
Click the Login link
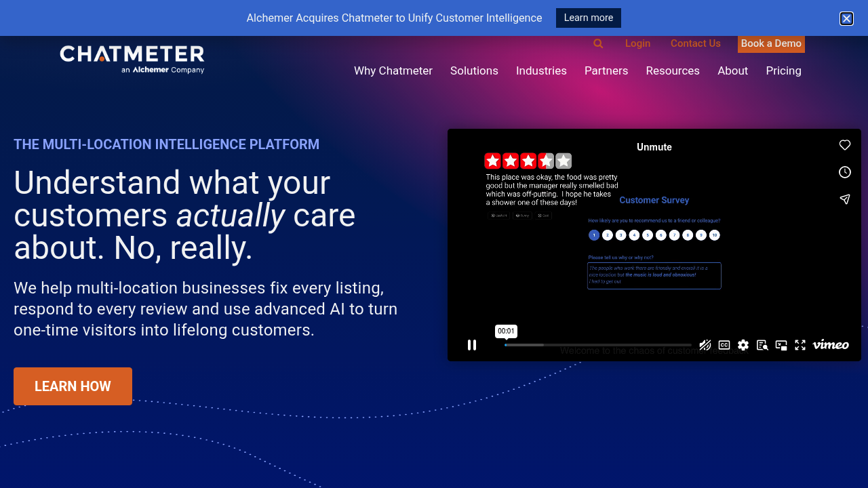(x=637, y=43)
